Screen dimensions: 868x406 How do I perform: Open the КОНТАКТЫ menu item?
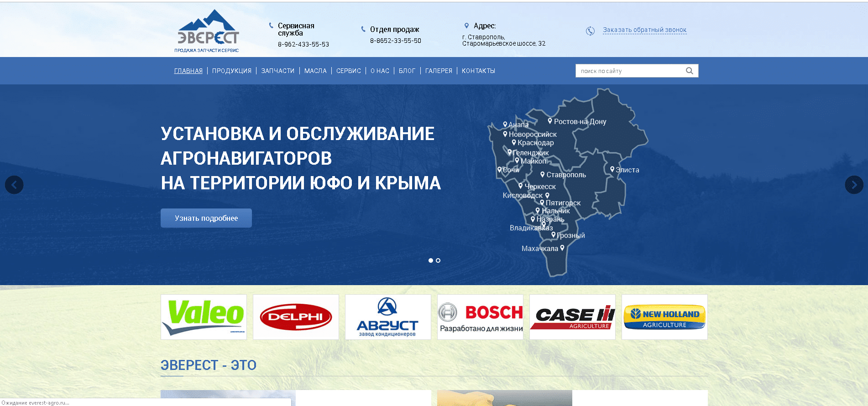pos(478,71)
